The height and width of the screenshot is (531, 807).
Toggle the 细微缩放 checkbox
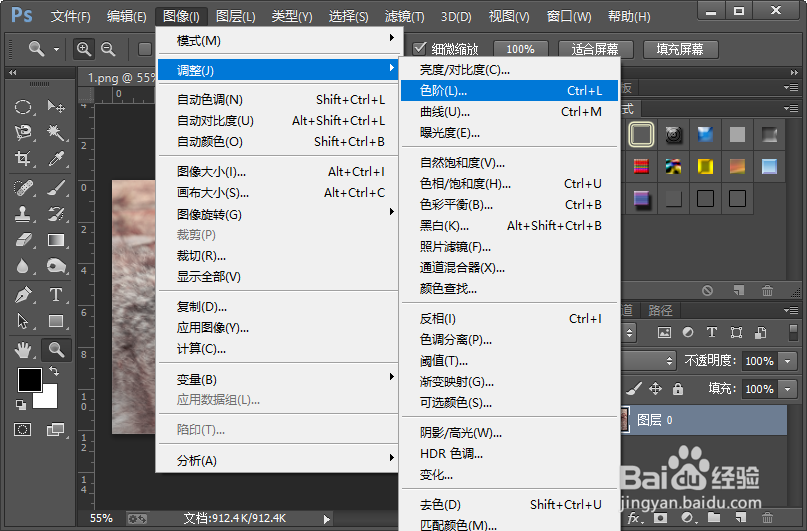click(419, 48)
